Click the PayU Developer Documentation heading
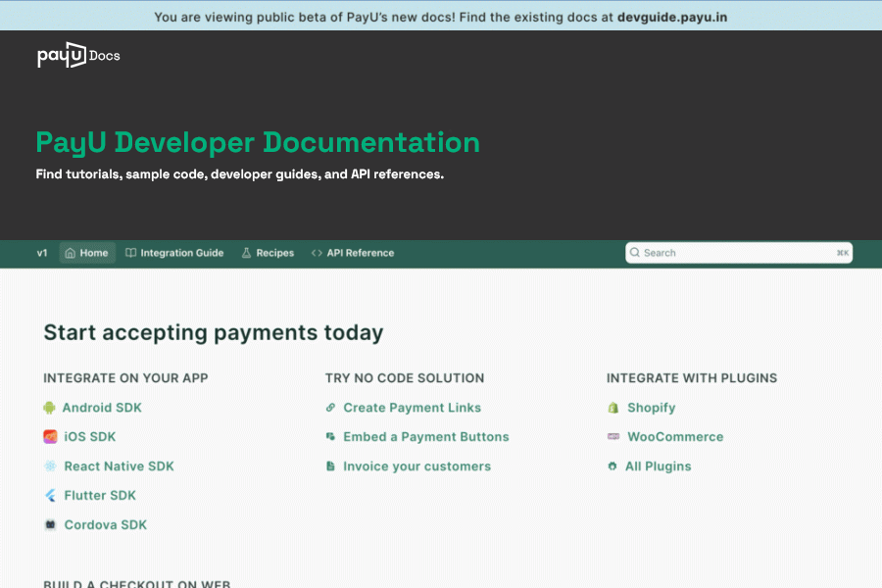The width and height of the screenshot is (882, 588). (258, 142)
